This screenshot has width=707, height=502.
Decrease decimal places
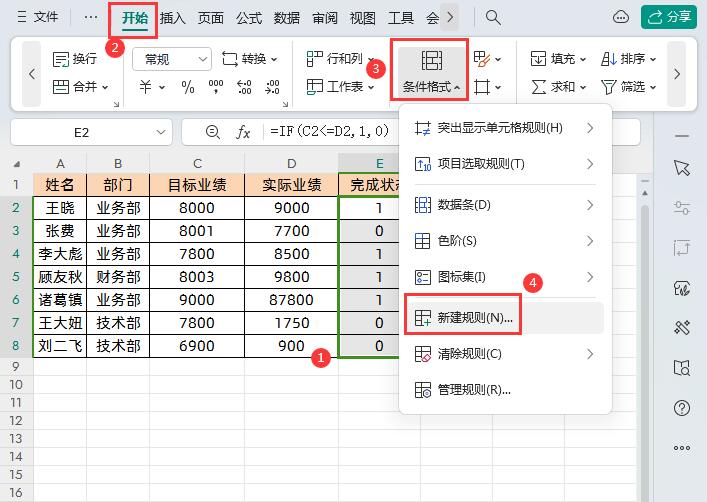pos(272,87)
